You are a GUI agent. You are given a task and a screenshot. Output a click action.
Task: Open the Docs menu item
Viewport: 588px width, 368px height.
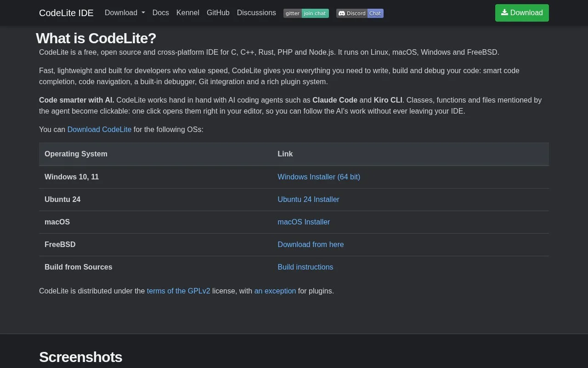coord(161,13)
